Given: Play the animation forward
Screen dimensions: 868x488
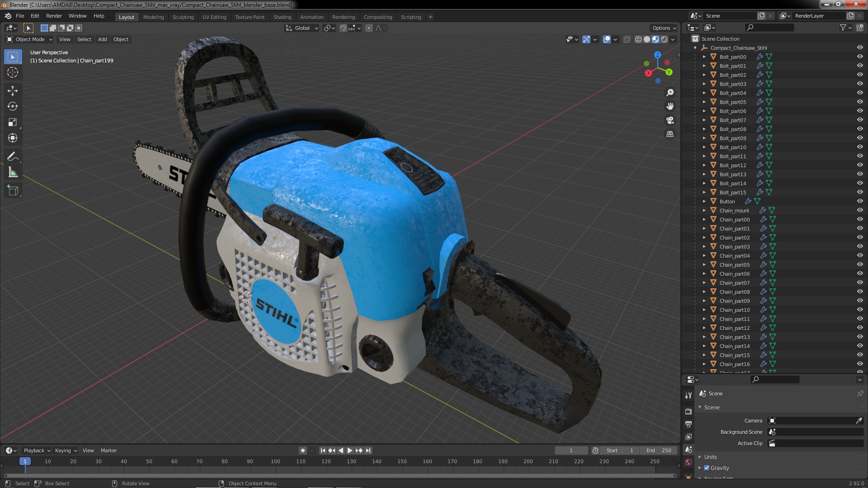Looking at the screenshot, I should point(349,450).
